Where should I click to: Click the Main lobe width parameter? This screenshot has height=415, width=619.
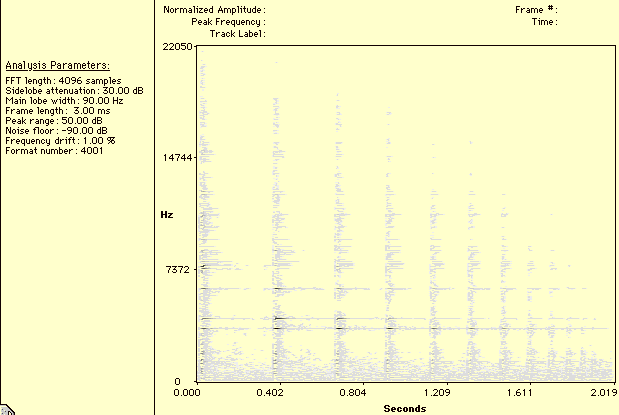click(64, 100)
